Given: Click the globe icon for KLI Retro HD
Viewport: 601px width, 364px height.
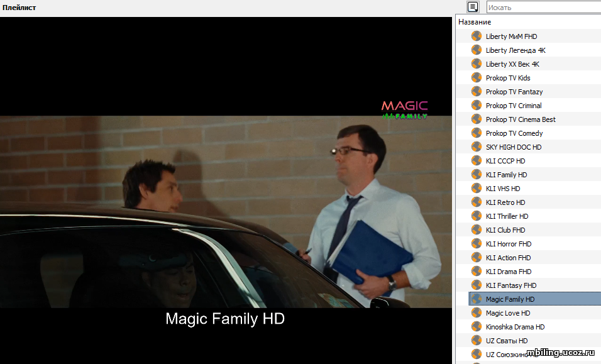Looking at the screenshot, I should pyautogui.click(x=477, y=202).
